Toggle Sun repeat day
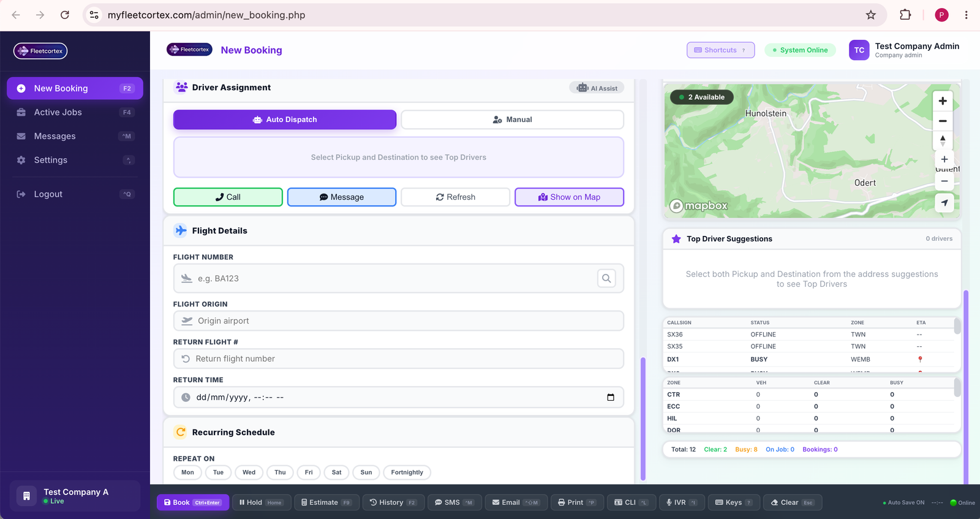The image size is (980, 519). 366,472
